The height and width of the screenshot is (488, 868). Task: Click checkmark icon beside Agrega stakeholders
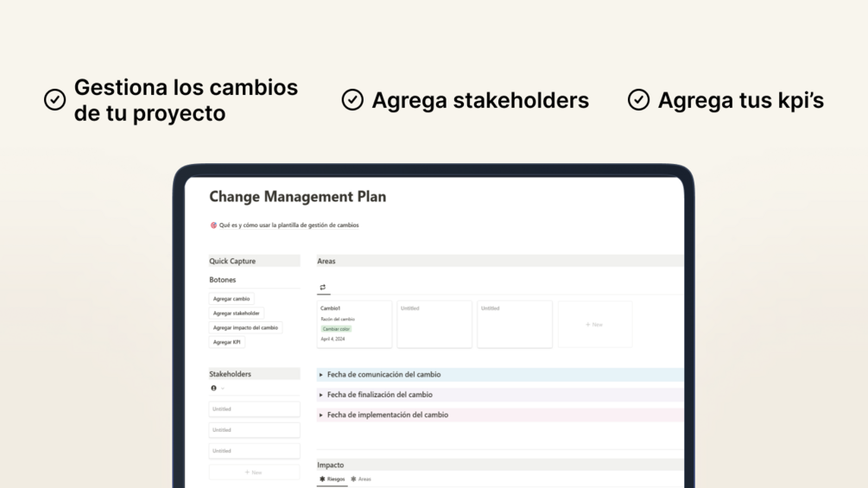[352, 100]
